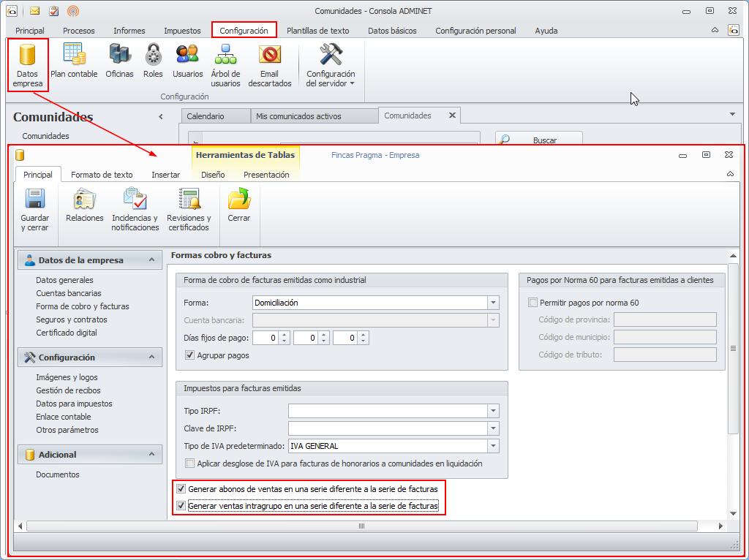
Task: Click the Buscar magnifier button
Action: pos(539,140)
